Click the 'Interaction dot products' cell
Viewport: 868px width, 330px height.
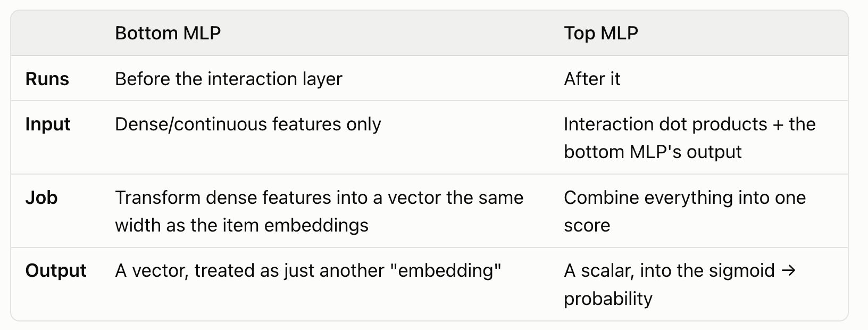(690, 138)
